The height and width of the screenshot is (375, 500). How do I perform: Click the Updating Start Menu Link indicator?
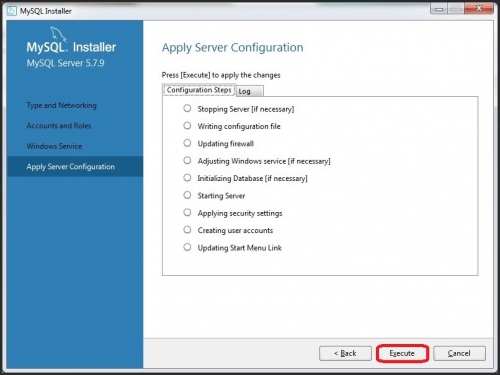click(x=187, y=247)
